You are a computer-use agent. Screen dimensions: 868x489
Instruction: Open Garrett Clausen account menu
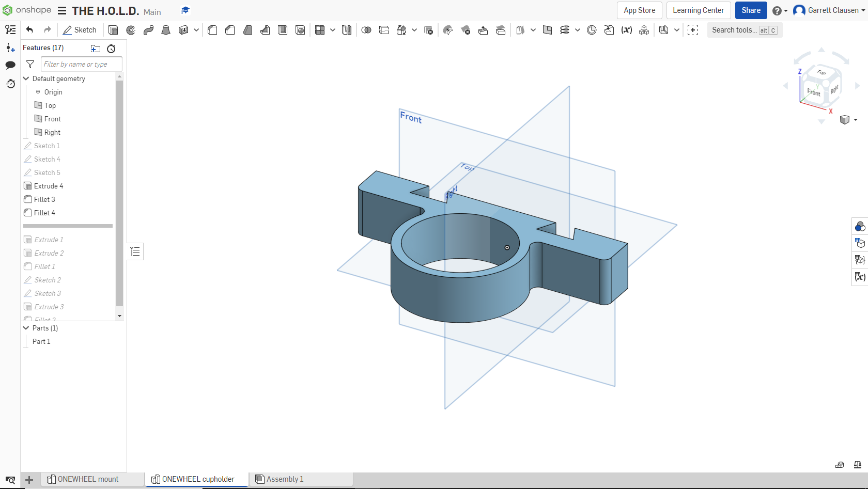tap(829, 10)
